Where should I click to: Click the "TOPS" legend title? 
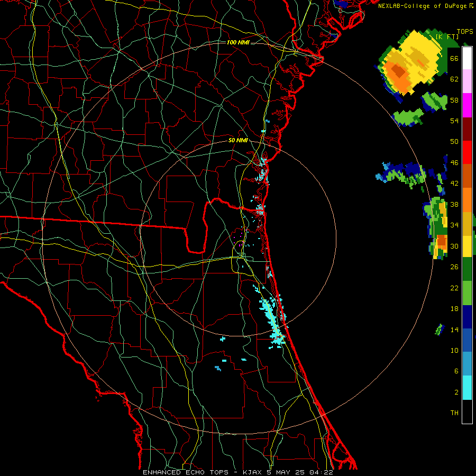tap(465, 32)
